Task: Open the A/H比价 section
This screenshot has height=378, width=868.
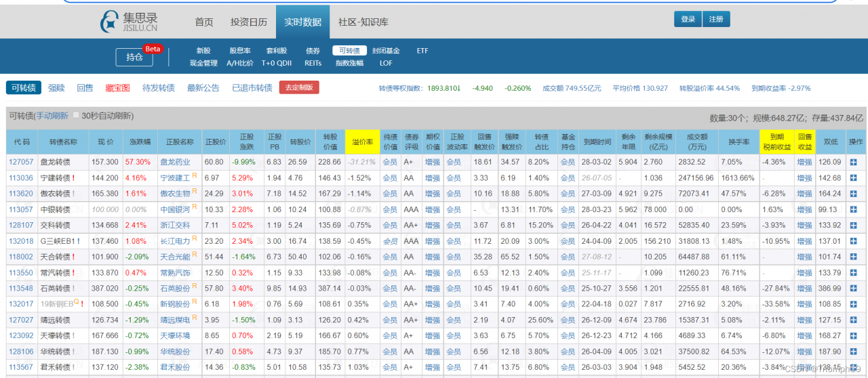Action: click(240, 63)
